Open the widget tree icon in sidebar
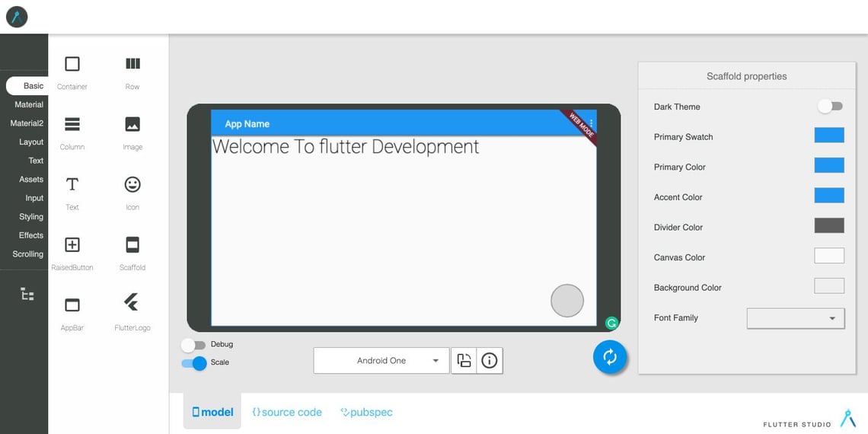This screenshot has width=868, height=434. pos(27,294)
